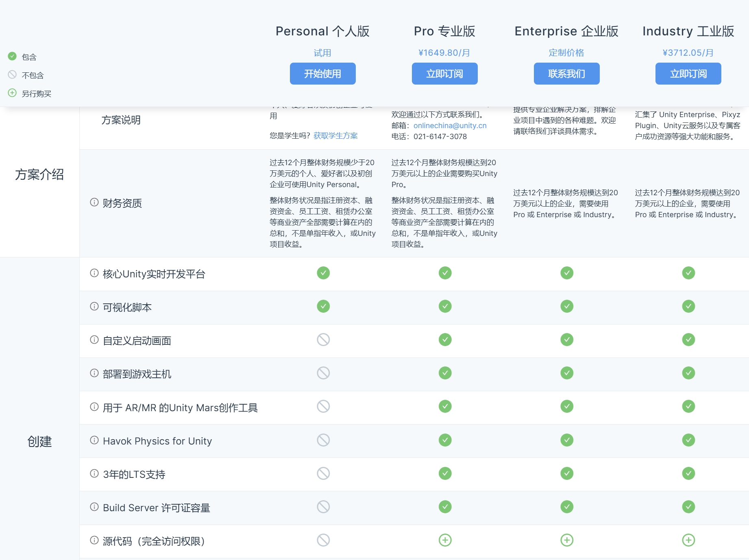Viewport: 749px width, 560px height.
Task: Click the info icon beside 部署到游戏主机
Action: [94, 373]
